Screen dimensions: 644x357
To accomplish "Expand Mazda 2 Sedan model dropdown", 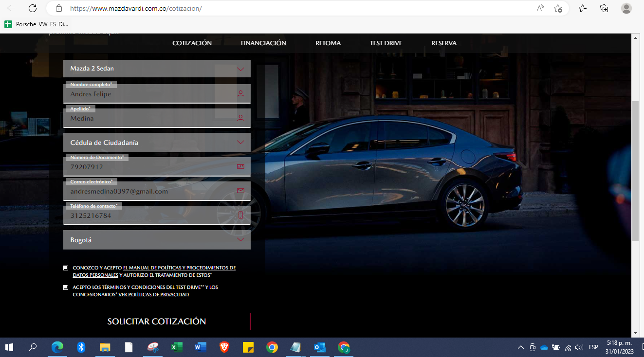I will [x=157, y=69].
